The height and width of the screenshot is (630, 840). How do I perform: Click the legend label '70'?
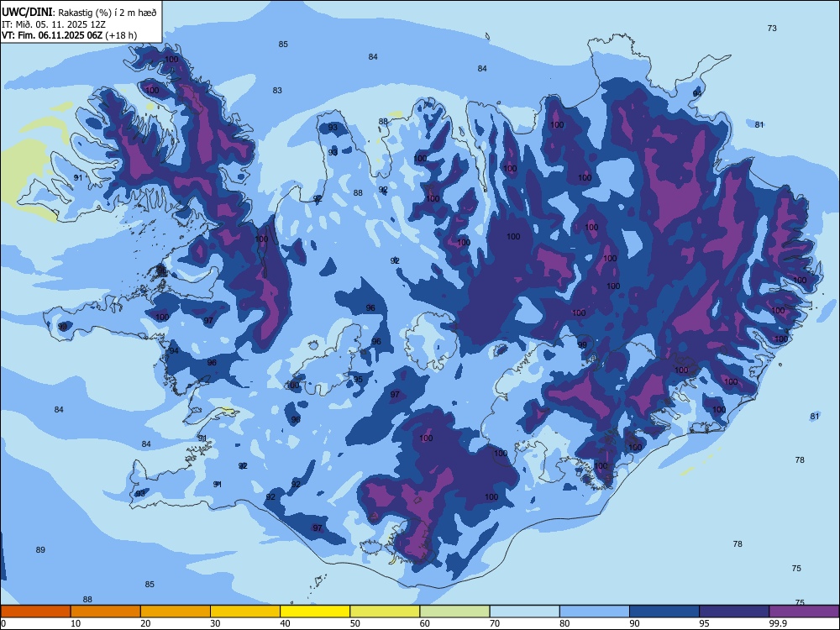[495, 623]
